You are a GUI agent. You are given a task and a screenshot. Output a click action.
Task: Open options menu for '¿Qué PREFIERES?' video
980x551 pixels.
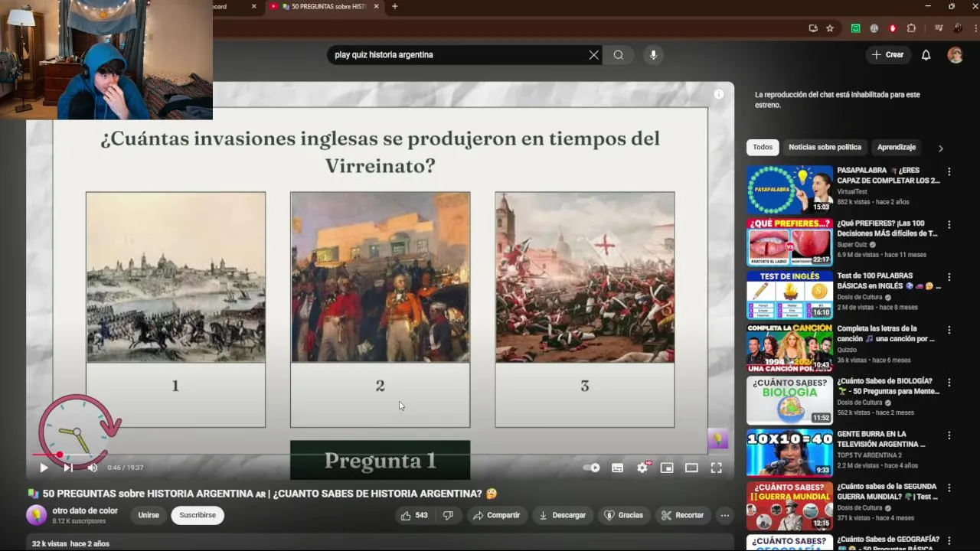[x=949, y=226]
